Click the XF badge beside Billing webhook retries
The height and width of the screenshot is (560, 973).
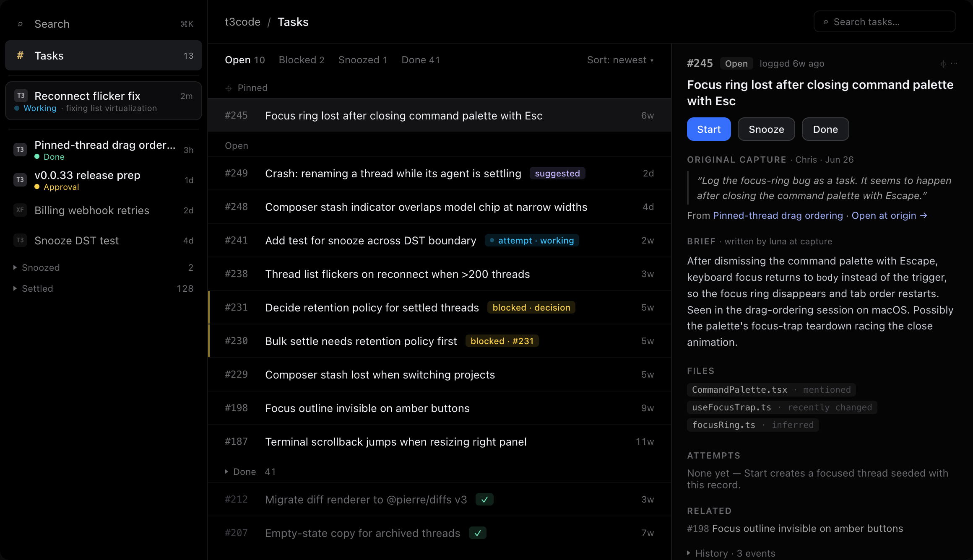point(20,210)
